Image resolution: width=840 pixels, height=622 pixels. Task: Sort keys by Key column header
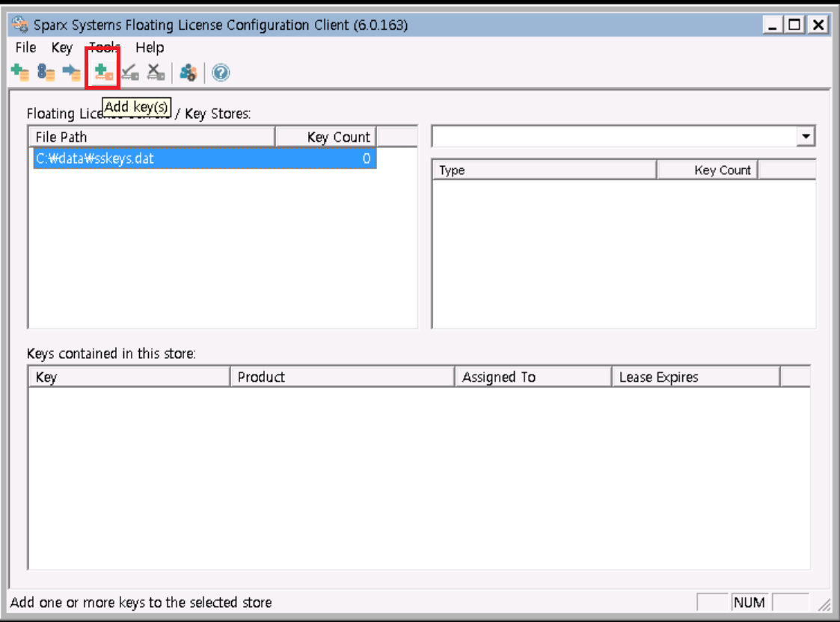click(129, 377)
